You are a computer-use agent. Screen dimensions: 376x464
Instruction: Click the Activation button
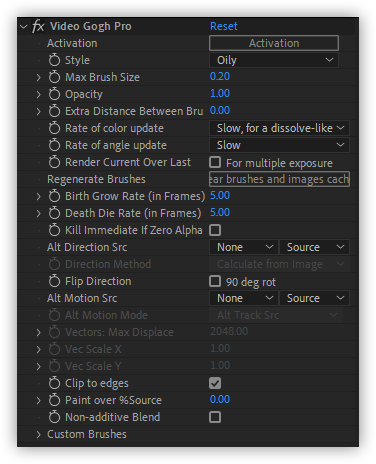(274, 43)
